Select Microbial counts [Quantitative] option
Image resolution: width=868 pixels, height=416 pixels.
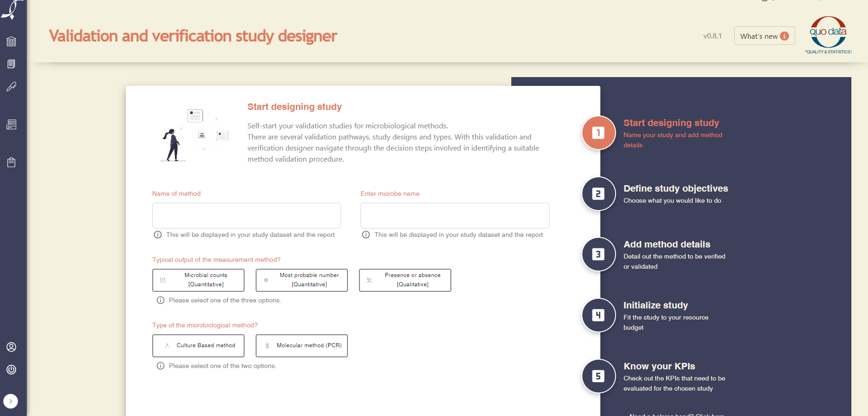198,280
